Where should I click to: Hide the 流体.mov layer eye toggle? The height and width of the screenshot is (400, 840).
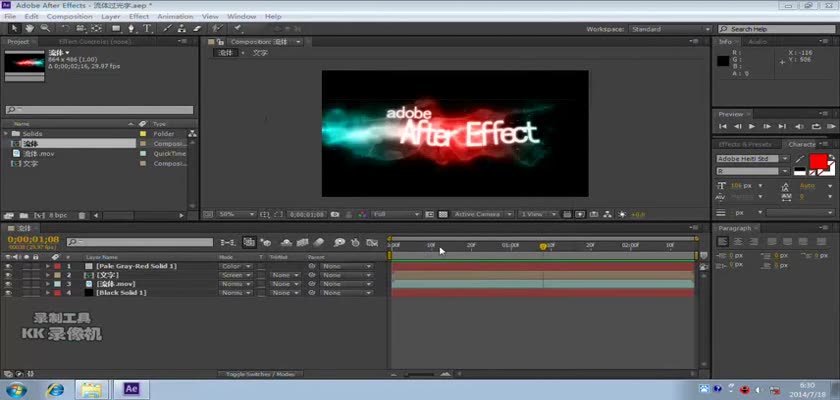click(x=8, y=284)
